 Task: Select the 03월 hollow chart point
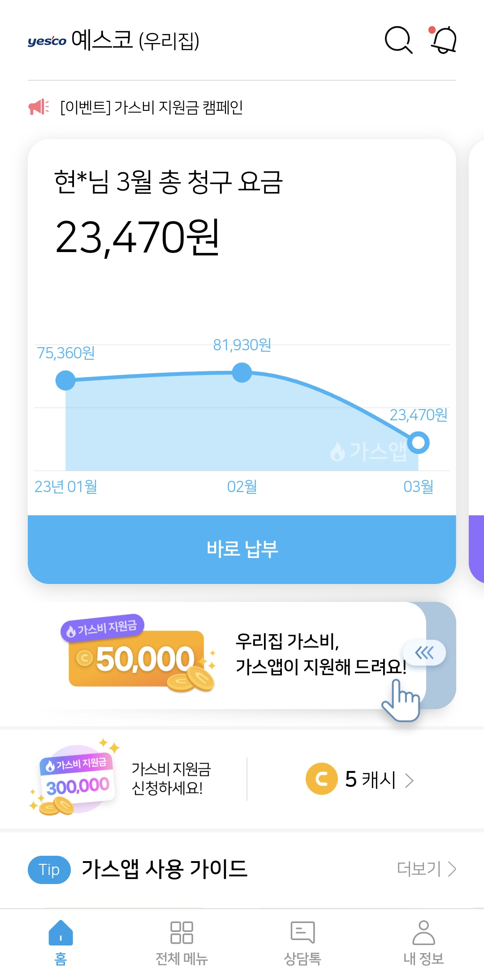[419, 443]
